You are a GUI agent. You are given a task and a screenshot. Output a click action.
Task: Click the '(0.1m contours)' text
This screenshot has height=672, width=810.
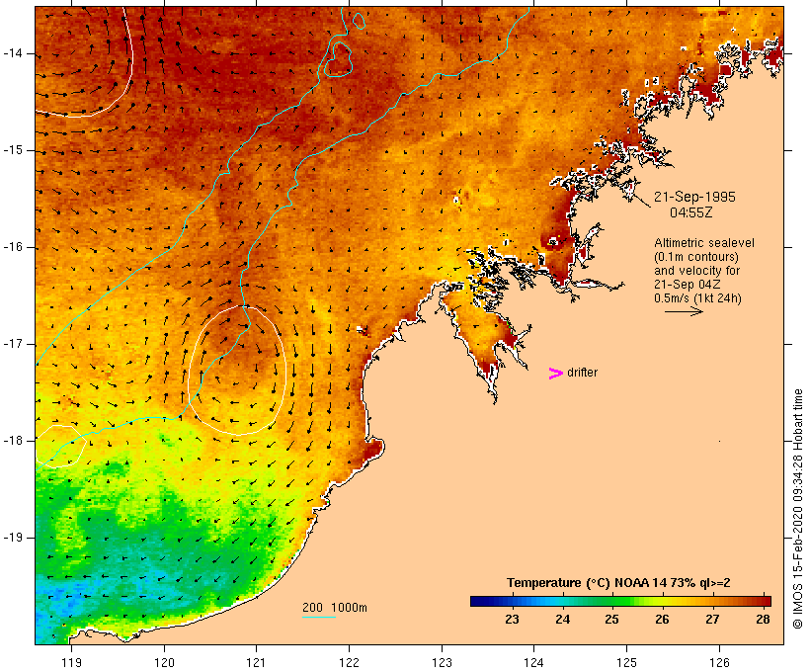click(x=695, y=257)
